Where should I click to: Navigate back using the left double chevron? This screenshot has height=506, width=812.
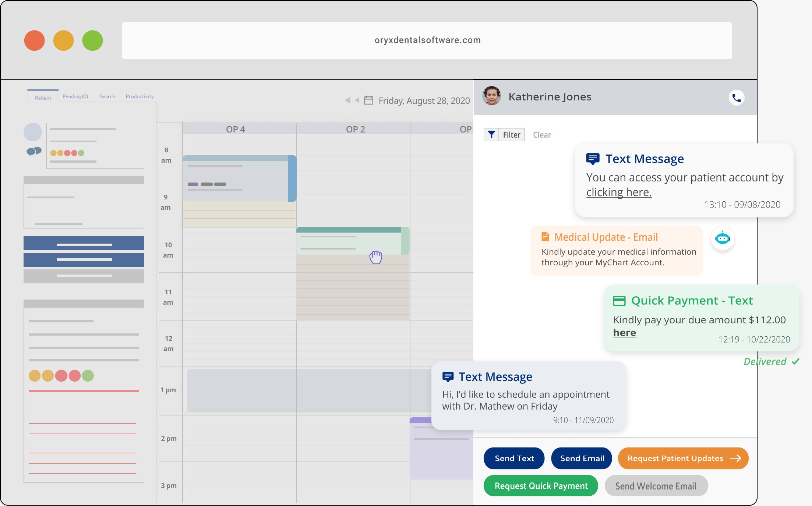pyautogui.click(x=347, y=100)
